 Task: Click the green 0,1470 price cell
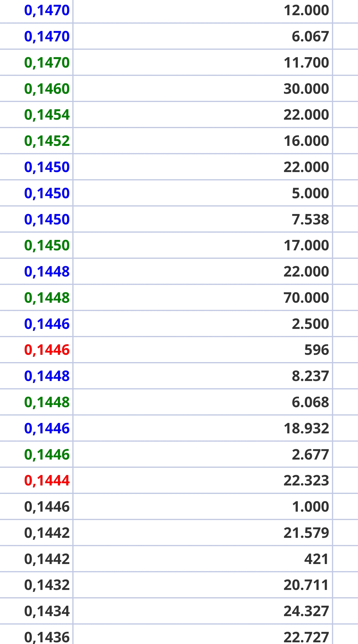pos(47,63)
